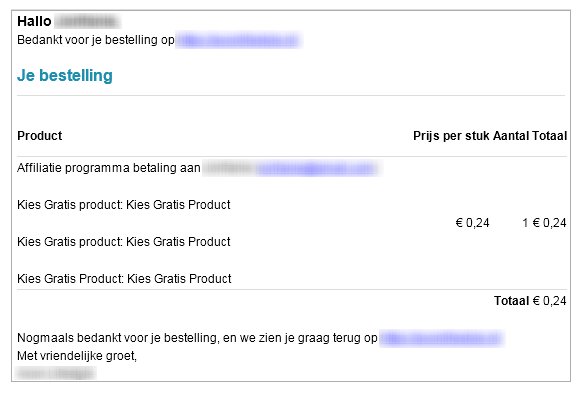This screenshot has width=582, height=393.
Task: Open blurred link after 'betaling aan'
Action: pos(317,168)
